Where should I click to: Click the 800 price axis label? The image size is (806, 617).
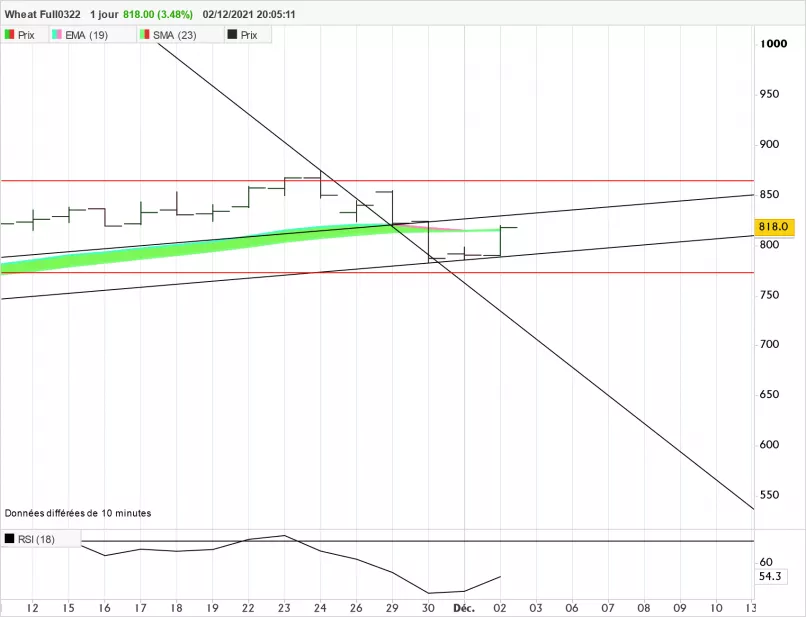pyautogui.click(x=769, y=245)
